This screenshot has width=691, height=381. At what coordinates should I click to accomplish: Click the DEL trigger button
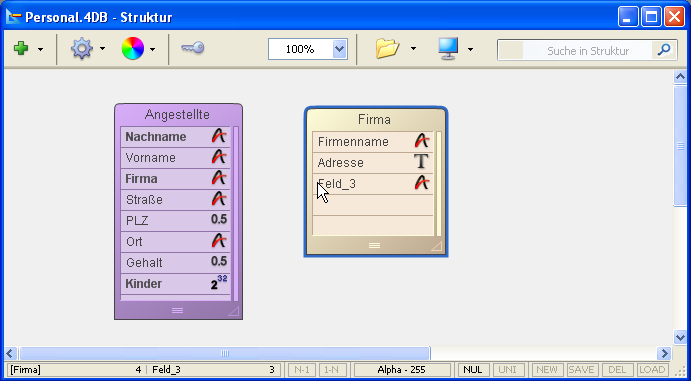click(x=617, y=370)
